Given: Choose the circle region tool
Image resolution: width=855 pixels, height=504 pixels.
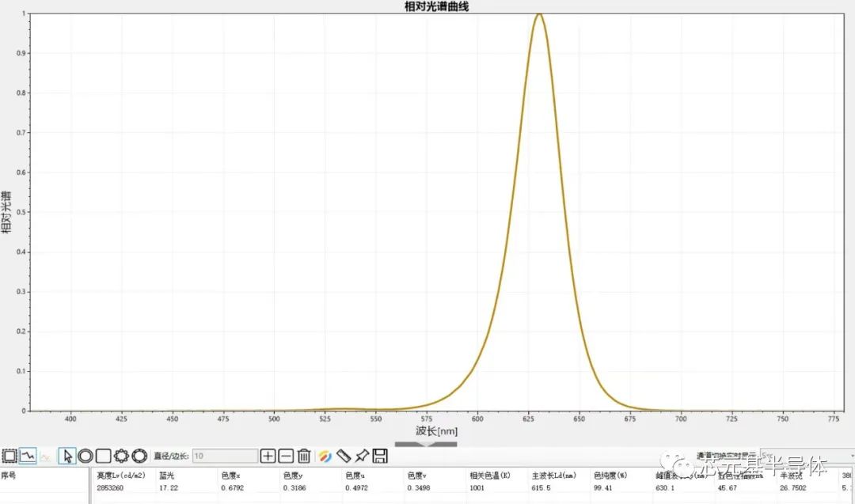Looking at the screenshot, I should (x=85, y=456).
